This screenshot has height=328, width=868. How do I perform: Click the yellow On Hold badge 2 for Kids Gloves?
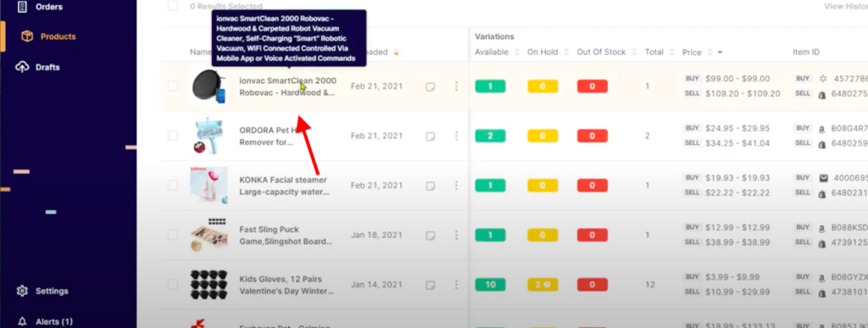[x=542, y=284]
